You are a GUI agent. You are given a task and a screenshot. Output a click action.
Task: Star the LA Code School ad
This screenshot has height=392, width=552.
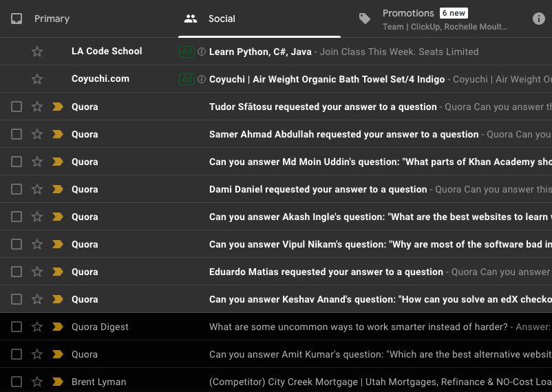tap(37, 52)
